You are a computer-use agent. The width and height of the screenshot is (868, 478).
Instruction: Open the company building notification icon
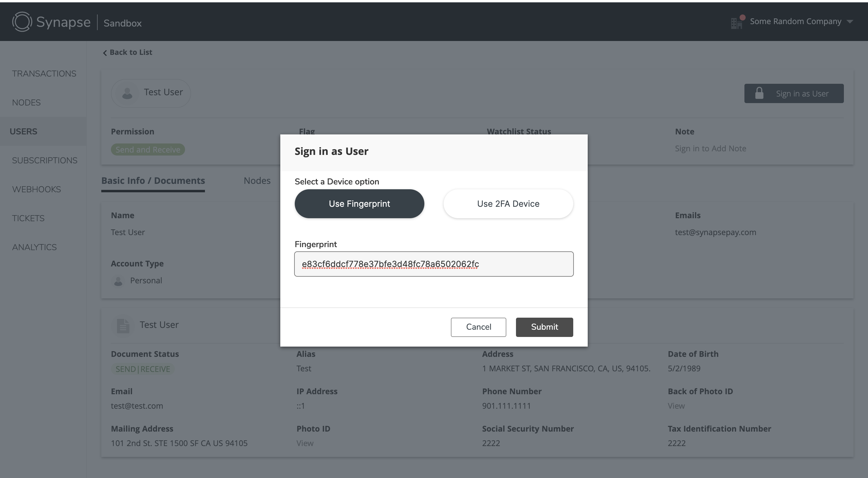point(737,22)
